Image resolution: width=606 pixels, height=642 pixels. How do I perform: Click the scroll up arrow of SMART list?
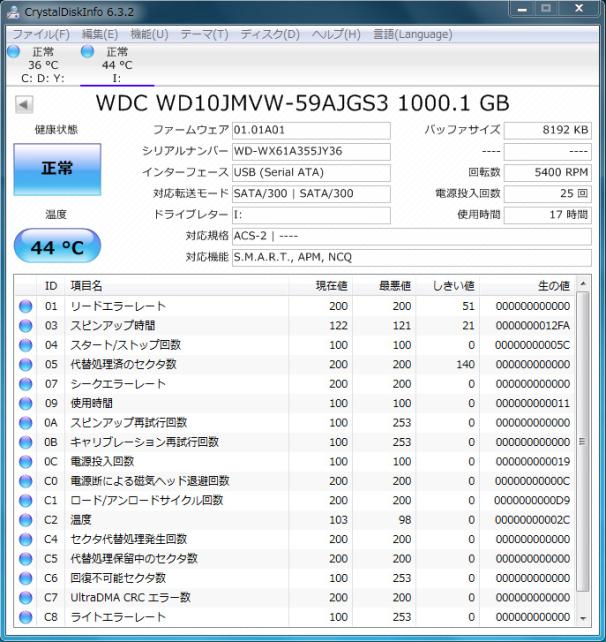click(x=583, y=283)
